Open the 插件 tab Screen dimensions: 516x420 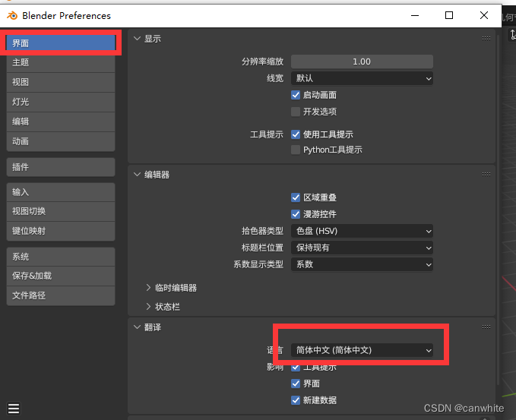[61, 167]
